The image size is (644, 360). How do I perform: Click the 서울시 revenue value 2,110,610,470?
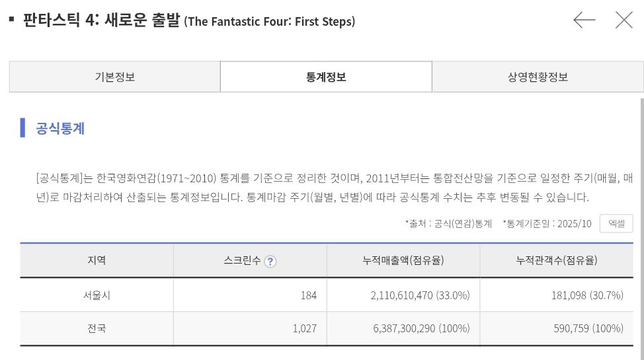click(x=401, y=295)
